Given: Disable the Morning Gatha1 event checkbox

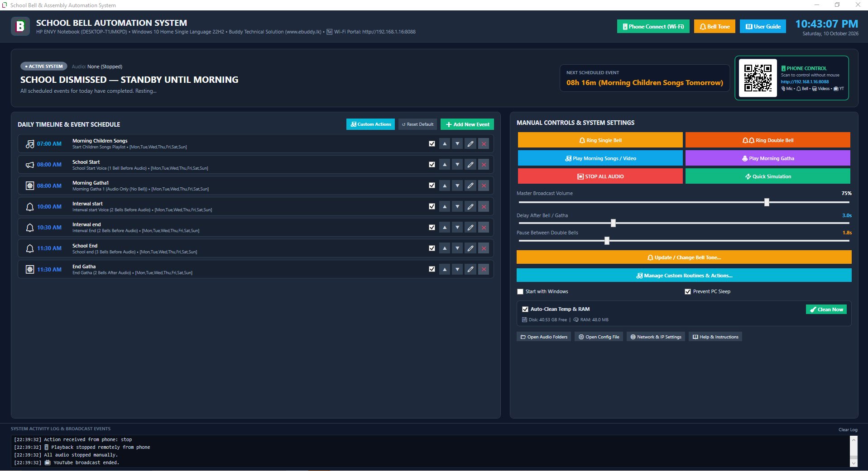Looking at the screenshot, I should (432, 186).
